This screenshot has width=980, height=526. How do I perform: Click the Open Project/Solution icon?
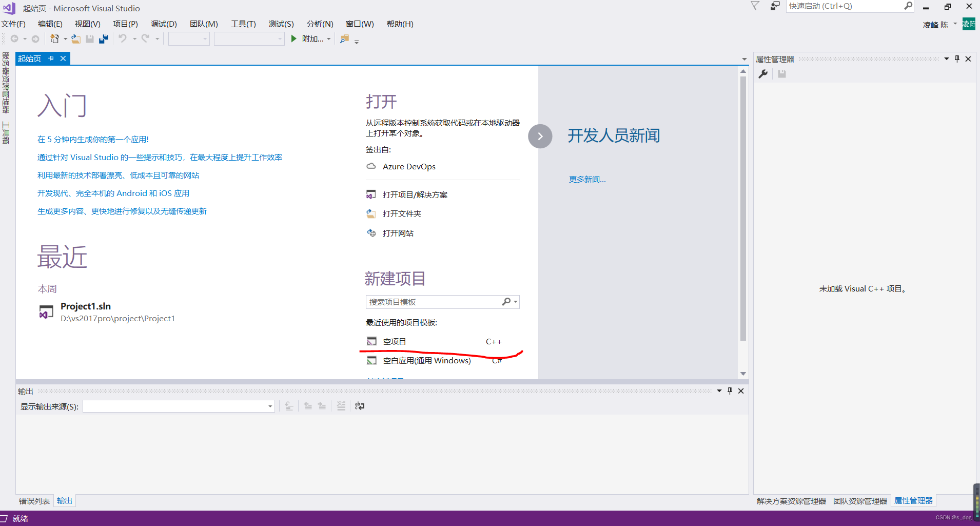tap(371, 194)
